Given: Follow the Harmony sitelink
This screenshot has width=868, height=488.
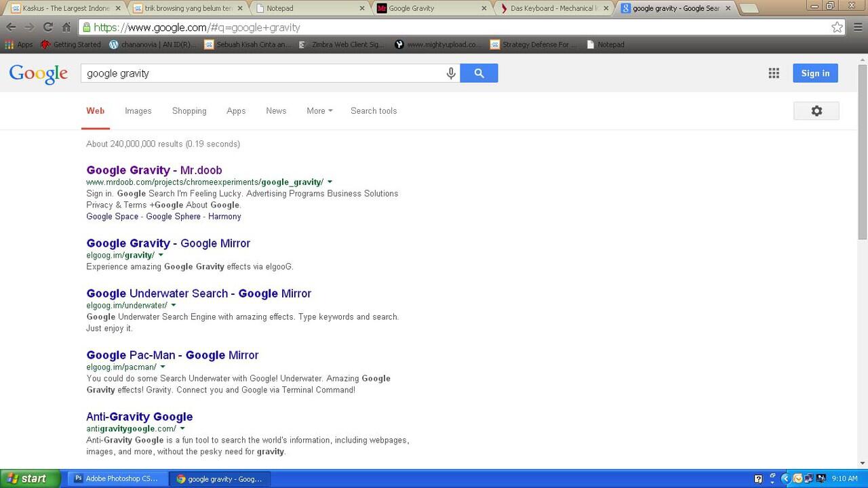Looking at the screenshot, I should (224, 217).
